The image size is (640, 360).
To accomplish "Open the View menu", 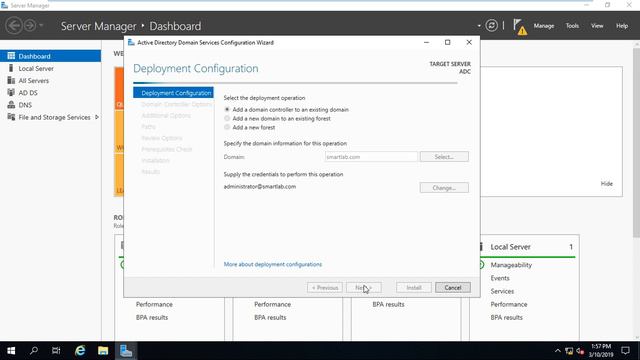I will (x=597, y=26).
